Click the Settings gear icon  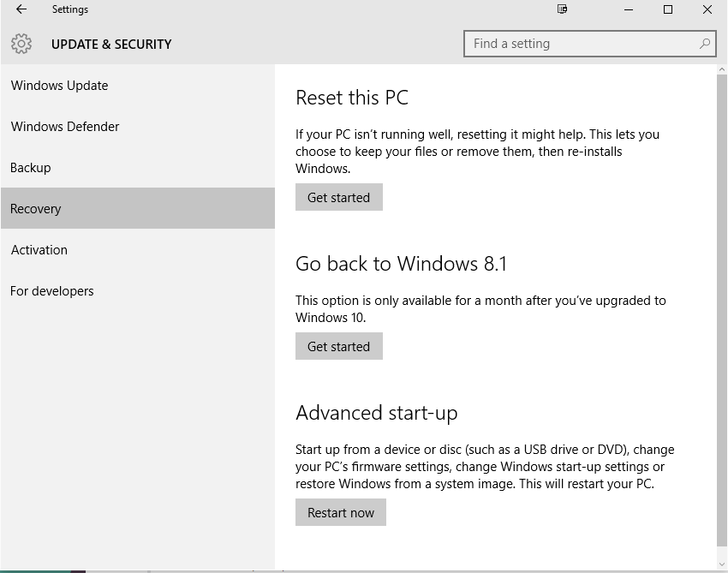tap(21, 45)
